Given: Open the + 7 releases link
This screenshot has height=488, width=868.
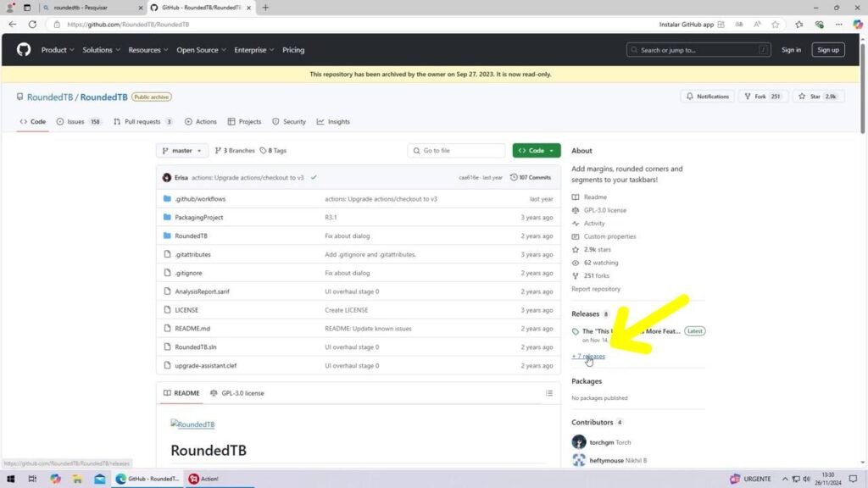Looking at the screenshot, I should pyautogui.click(x=588, y=357).
